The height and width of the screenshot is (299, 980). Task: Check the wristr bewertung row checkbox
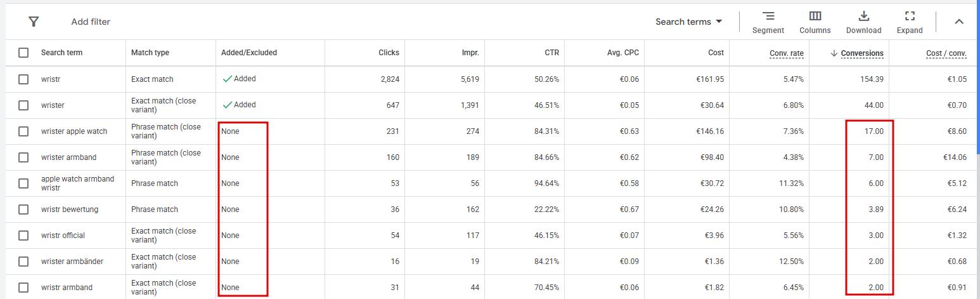23,209
